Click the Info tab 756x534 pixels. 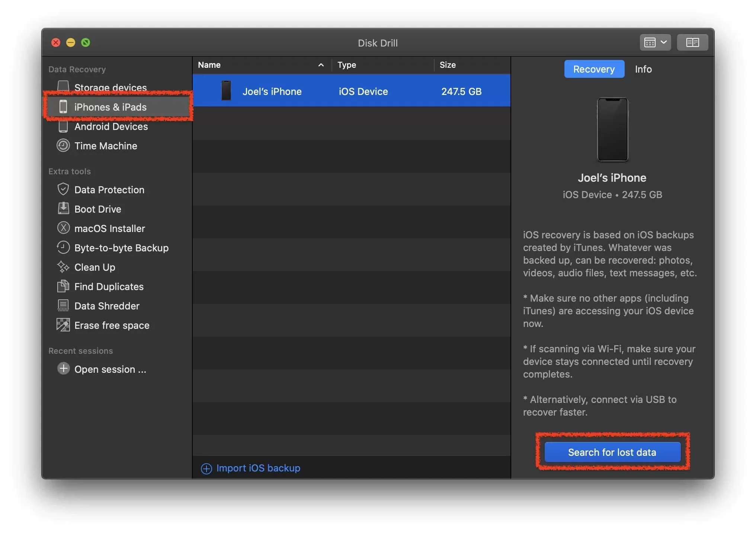644,69
